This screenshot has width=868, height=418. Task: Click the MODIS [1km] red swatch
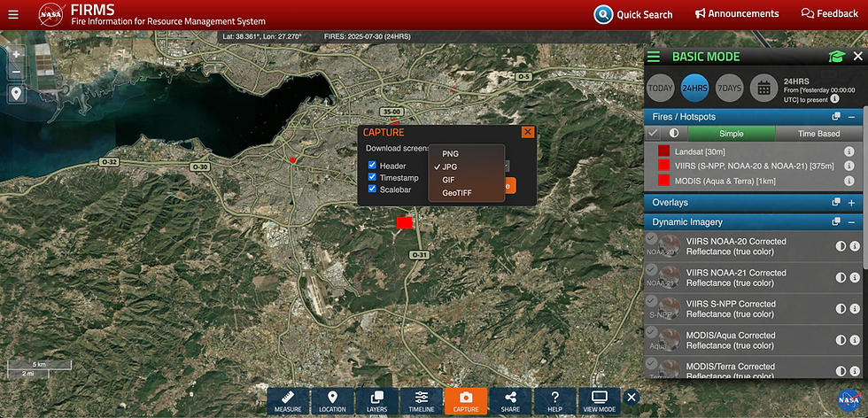point(663,180)
